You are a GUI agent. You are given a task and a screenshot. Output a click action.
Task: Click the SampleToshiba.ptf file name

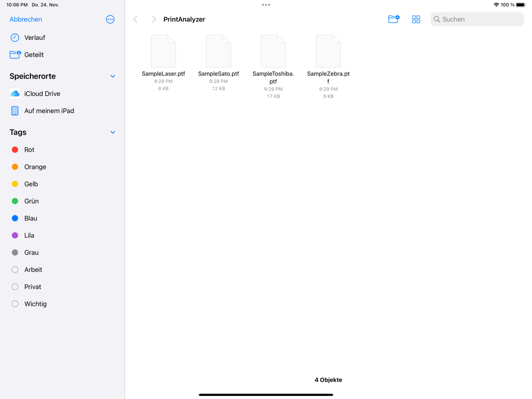(x=273, y=77)
